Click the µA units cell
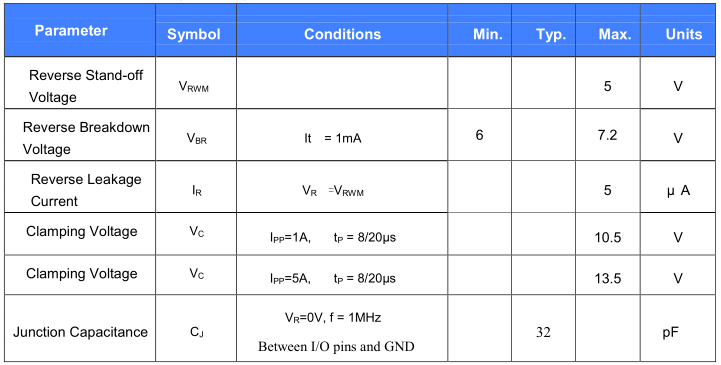721x365 pixels. [678, 187]
